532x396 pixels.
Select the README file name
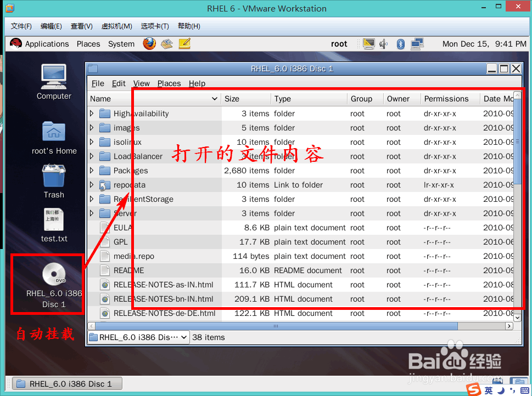click(x=129, y=270)
